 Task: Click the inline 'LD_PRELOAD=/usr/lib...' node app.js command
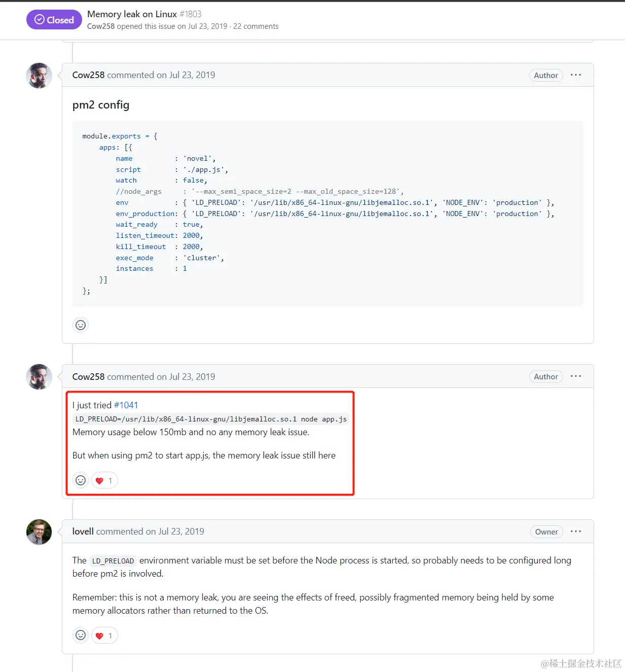(x=211, y=419)
